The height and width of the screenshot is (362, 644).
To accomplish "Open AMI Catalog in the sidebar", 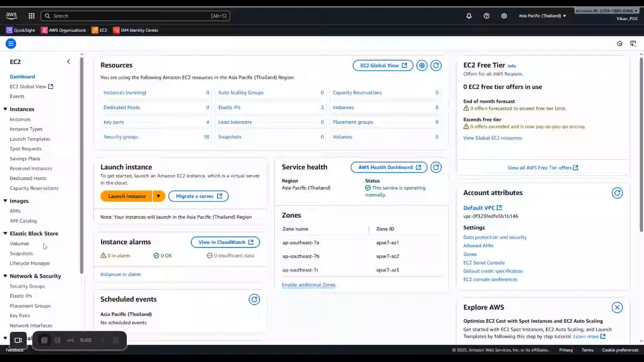I will click(x=23, y=221).
